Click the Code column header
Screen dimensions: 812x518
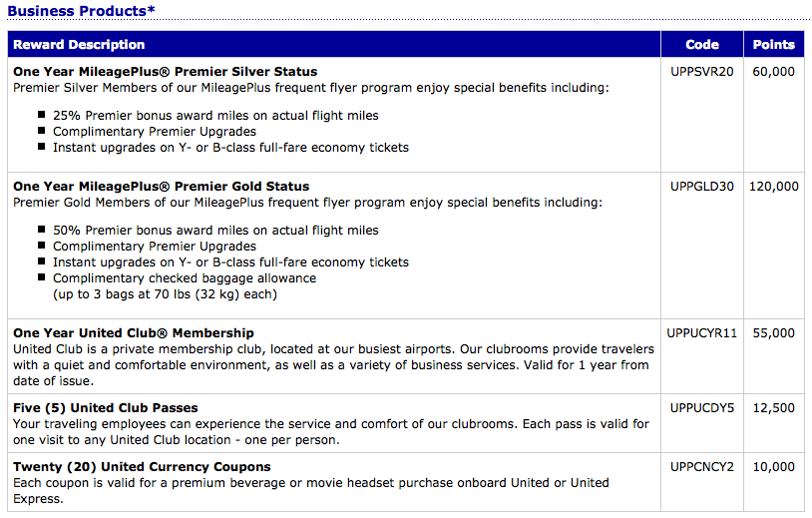[x=701, y=45]
